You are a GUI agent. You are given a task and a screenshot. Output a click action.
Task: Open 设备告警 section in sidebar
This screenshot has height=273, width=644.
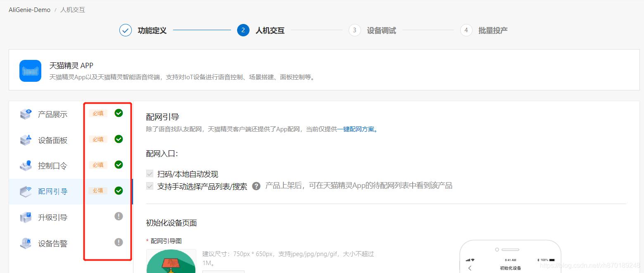(53, 244)
